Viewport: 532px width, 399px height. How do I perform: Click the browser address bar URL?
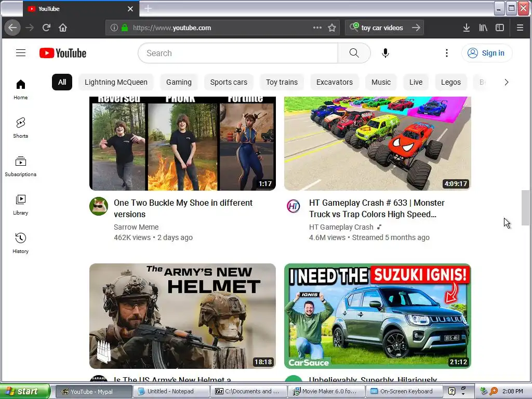(x=171, y=28)
